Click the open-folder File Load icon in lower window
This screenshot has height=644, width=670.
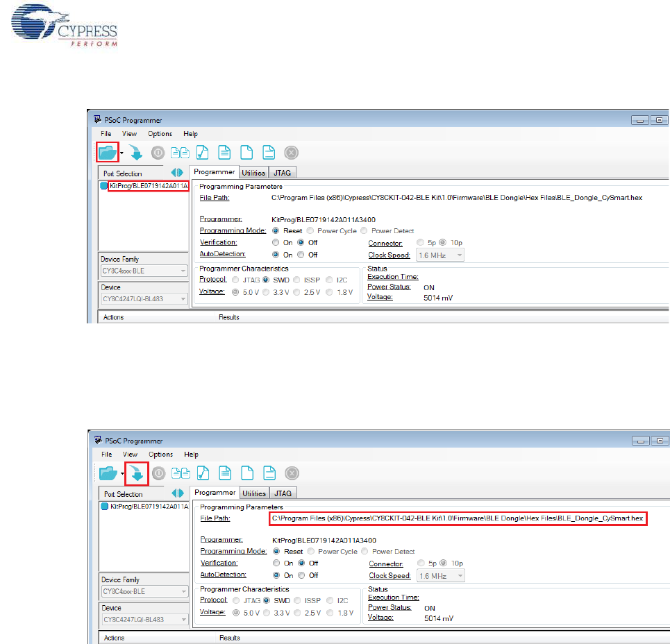[108, 473]
